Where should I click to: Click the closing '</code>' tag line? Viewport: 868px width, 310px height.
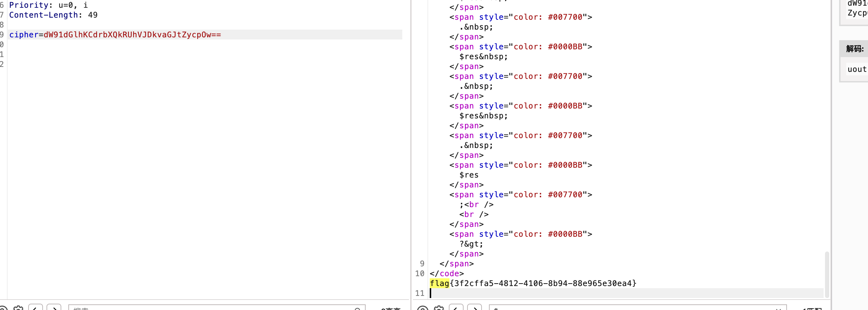pos(447,273)
